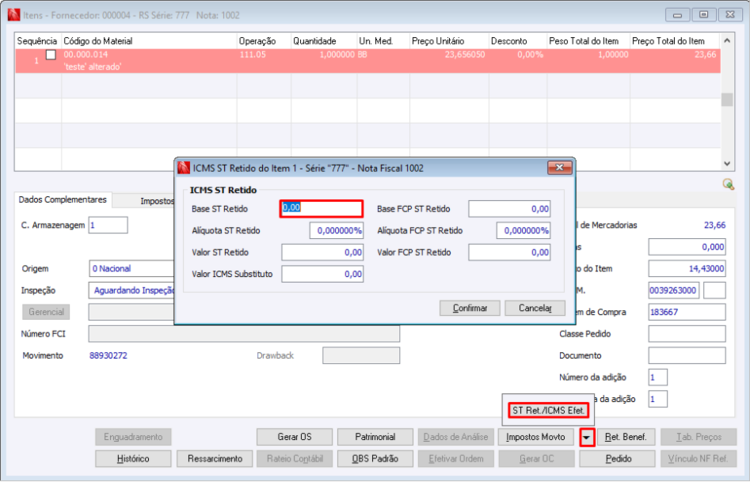
Task: Click the Desconto column header
Action: tap(518, 41)
